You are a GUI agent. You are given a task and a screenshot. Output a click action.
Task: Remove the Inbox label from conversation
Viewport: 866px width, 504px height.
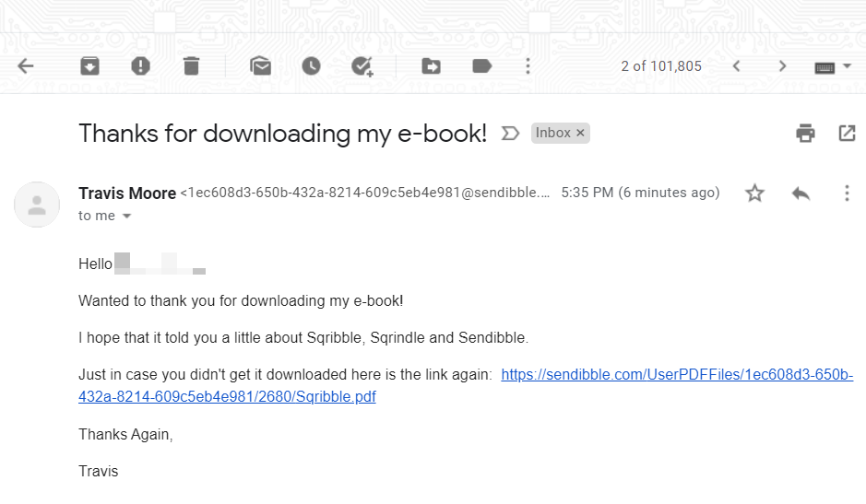(x=580, y=134)
